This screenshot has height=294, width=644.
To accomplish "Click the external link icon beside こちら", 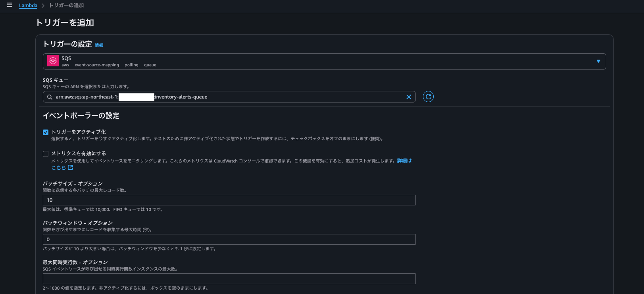I will 70,168.
